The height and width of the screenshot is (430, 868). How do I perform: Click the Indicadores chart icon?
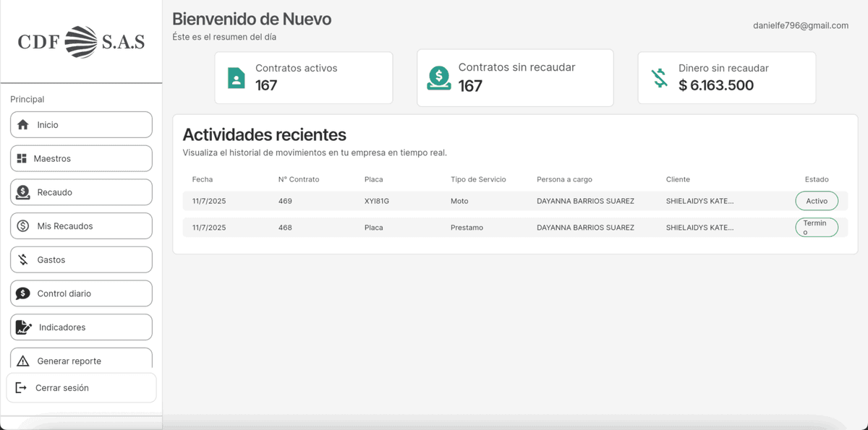[24, 327]
